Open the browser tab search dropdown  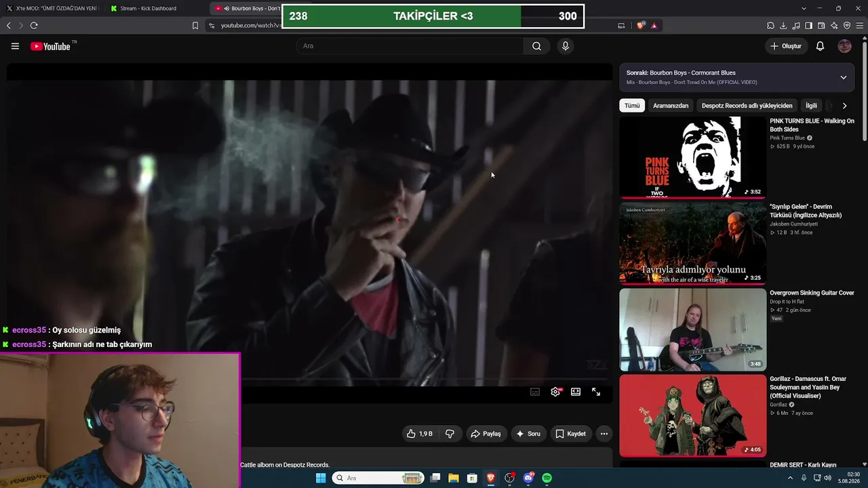pos(804,8)
